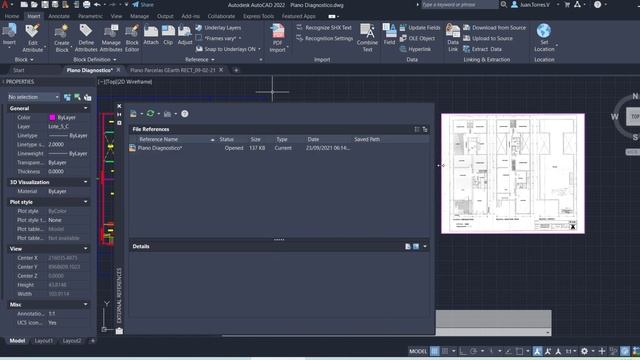Viewport: 640px width, 360px height.
Task: Click the Undo arrow
Action: coord(97,5)
